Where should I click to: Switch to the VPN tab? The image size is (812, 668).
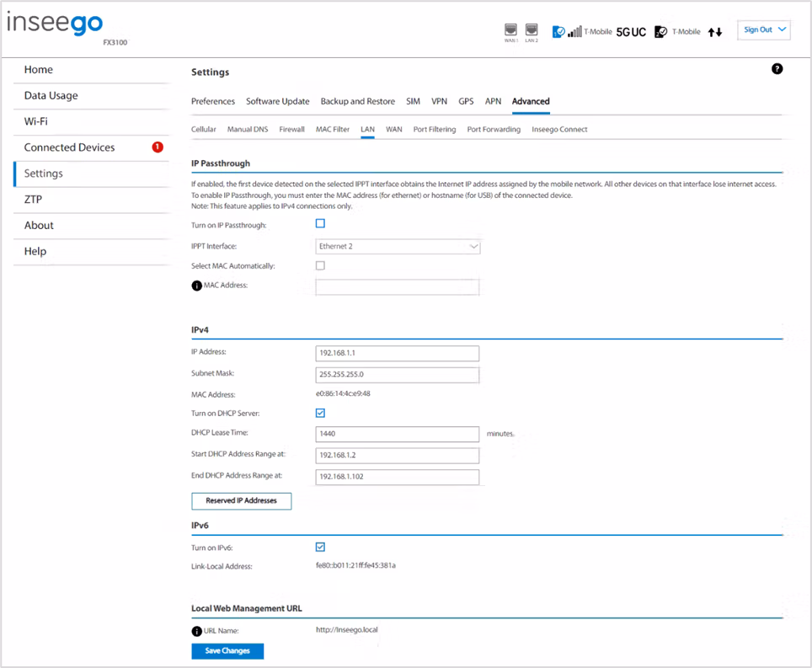point(439,101)
